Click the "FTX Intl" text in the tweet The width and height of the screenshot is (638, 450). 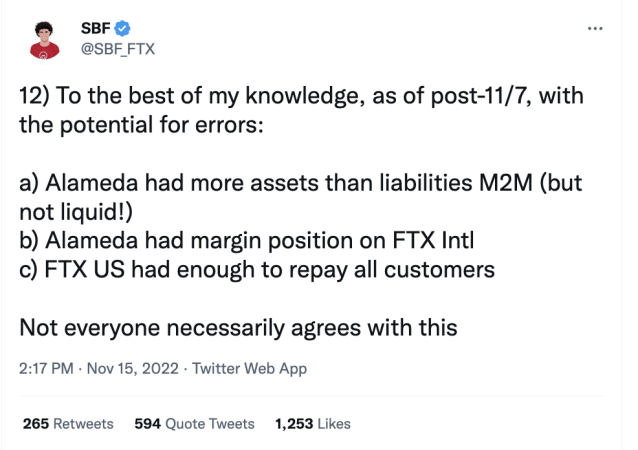click(434, 240)
